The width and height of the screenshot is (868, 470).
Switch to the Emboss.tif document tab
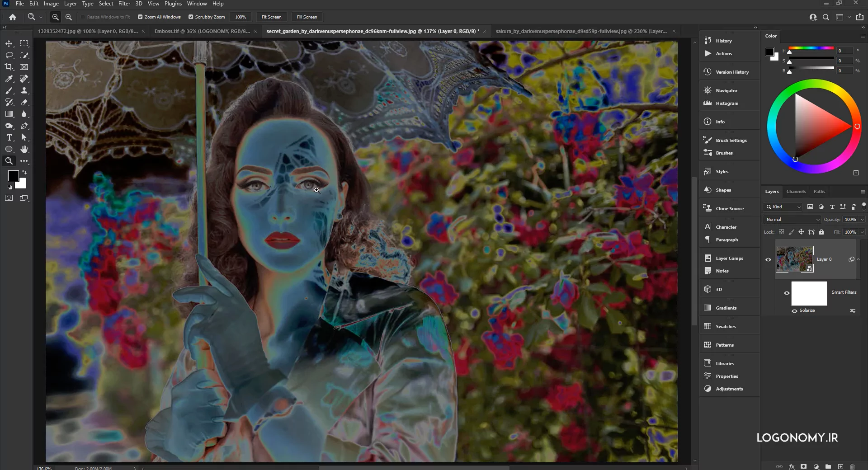(x=202, y=31)
